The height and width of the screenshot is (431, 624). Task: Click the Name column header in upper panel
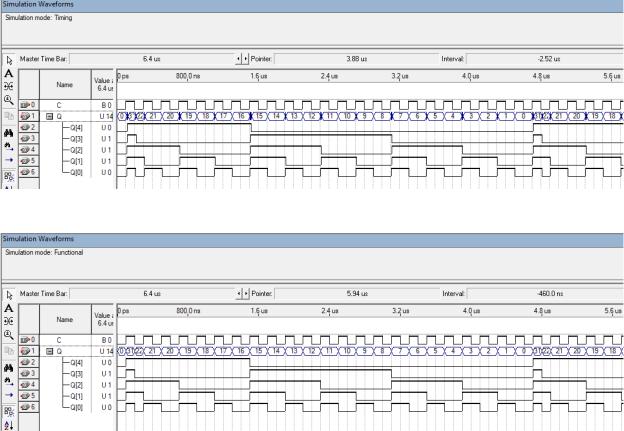[x=65, y=85]
